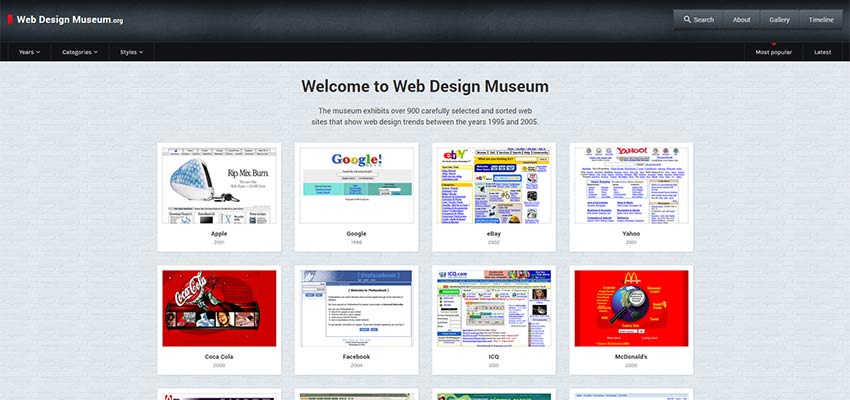Open the McDonald's website thumbnail
Viewport: 850px width, 400px height.
(632, 308)
